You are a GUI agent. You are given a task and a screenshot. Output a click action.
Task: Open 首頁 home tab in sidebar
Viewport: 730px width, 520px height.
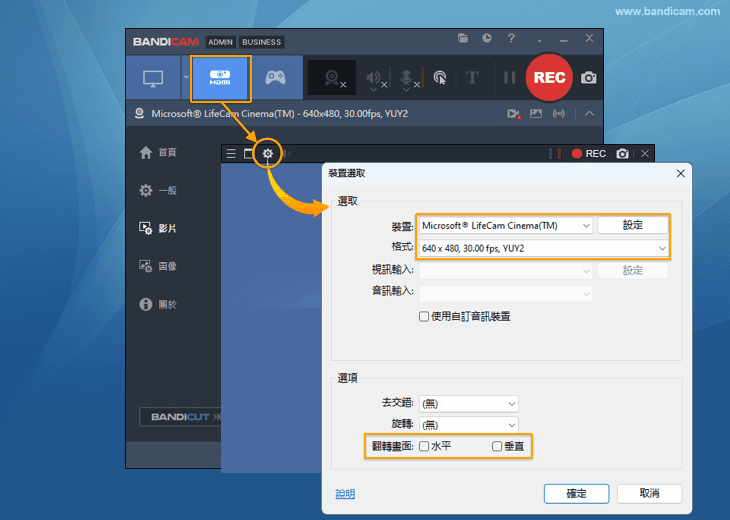tap(158, 153)
